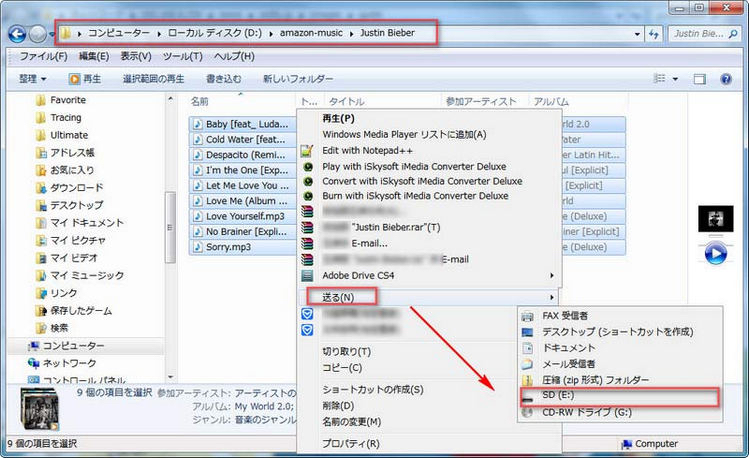Click the music icon of Sorry.mp3
Viewport: 749px width, 458px height.
(197, 247)
